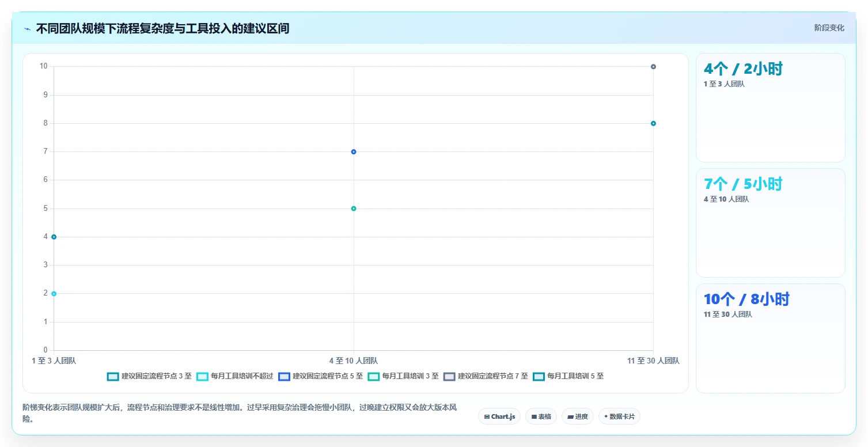
Task: Click the 7个 / 5小时 stat card
Action: pos(771,223)
